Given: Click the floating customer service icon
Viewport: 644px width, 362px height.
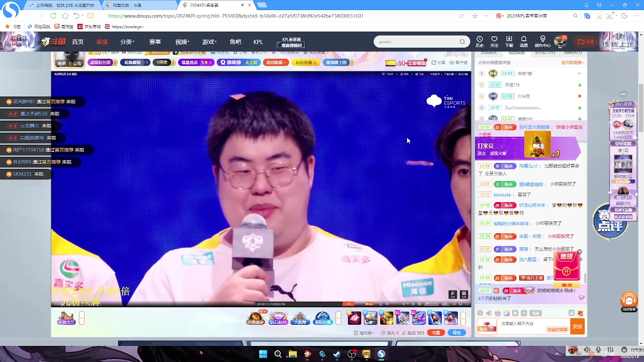Looking at the screenshot, I should pos(629,301).
